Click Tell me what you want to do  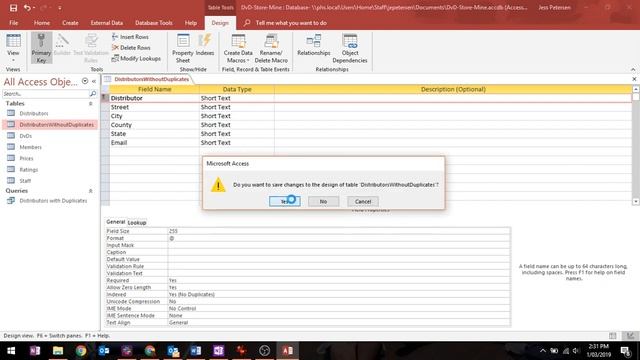291,23
